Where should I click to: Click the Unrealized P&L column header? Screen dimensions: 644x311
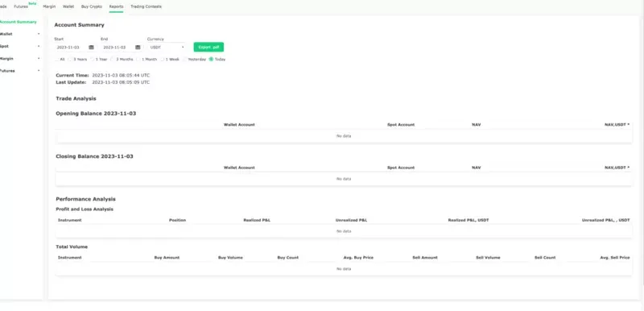tap(351, 220)
